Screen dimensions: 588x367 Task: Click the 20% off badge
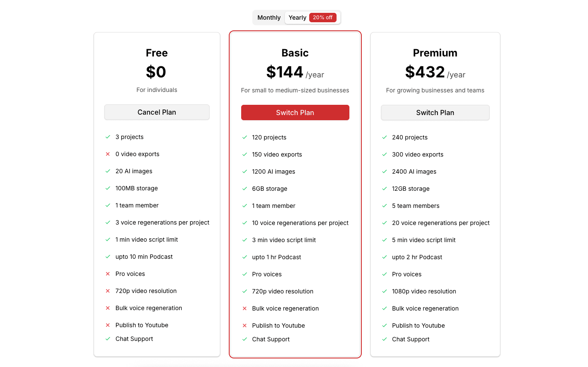click(x=323, y=18)
